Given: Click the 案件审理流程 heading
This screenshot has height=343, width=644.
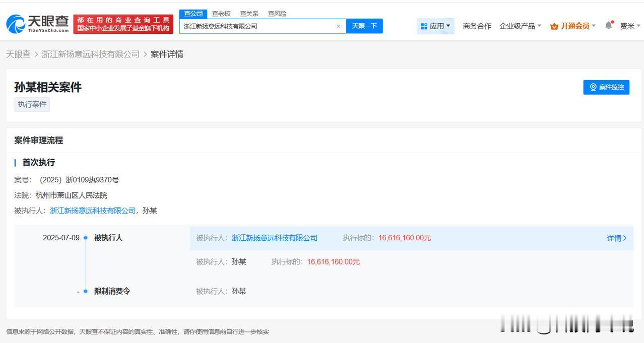Looking at the screenshot, I should pos(38,141).
